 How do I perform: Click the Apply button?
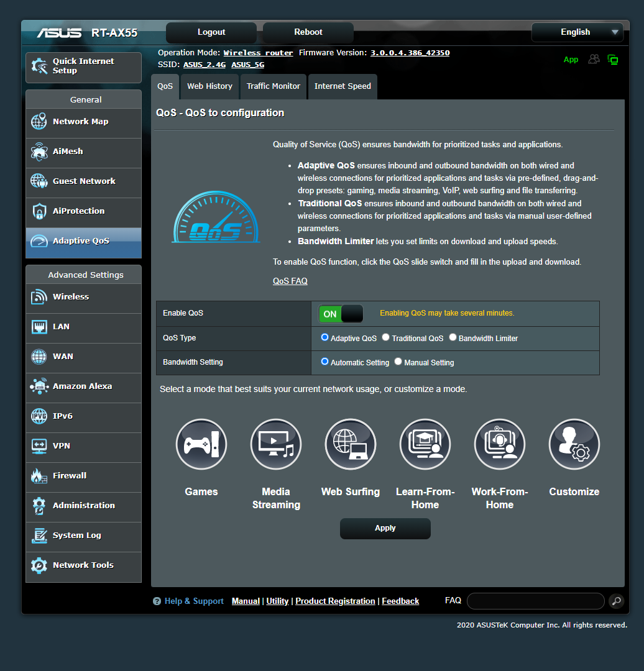tap(385, 529)
